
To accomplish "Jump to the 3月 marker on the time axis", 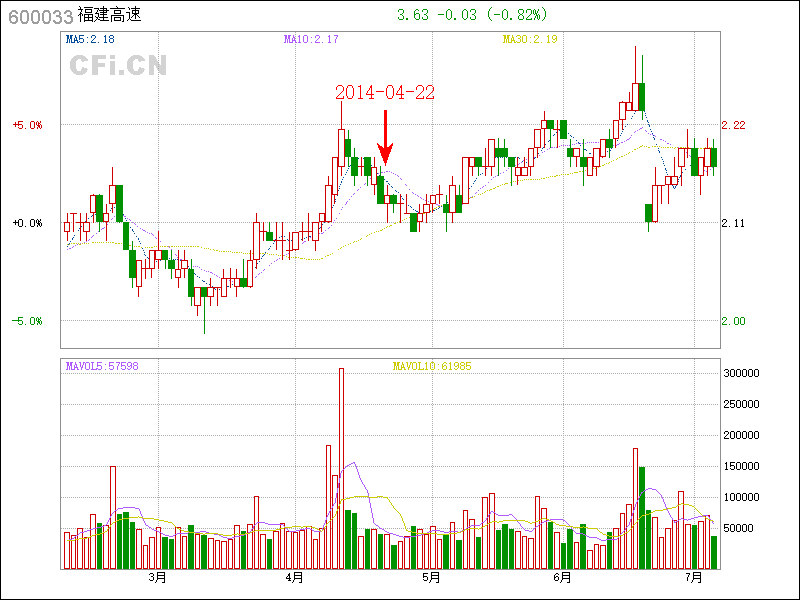I will point(157,578).
